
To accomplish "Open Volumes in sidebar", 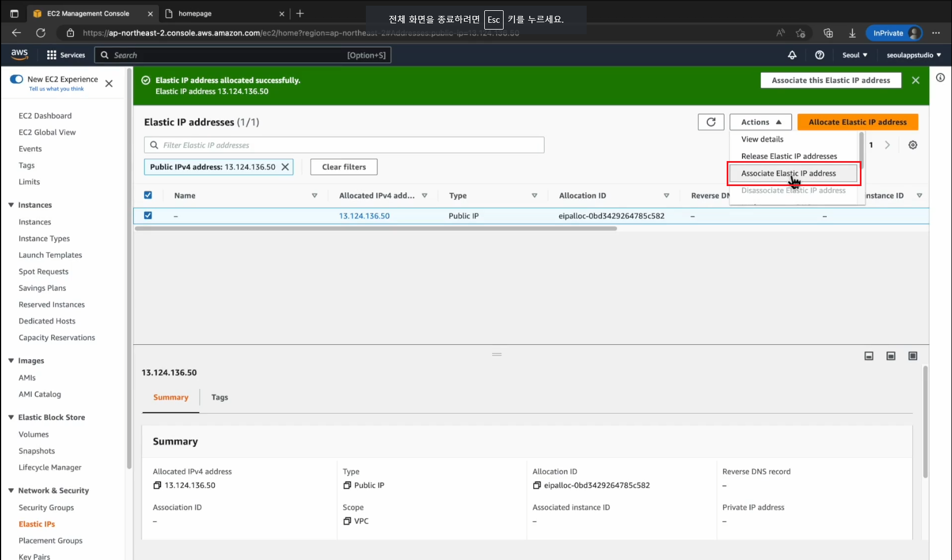I will 34,434.
